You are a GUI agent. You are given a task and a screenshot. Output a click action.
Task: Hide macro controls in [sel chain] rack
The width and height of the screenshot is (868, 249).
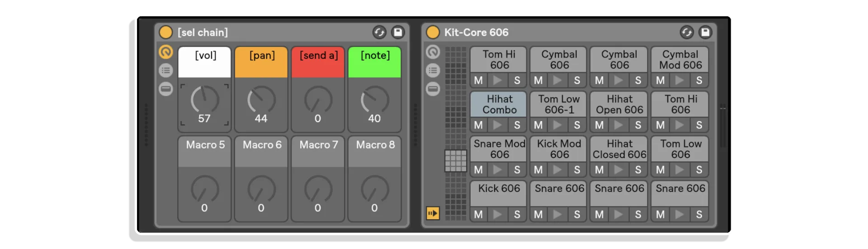tap(166, 52)
